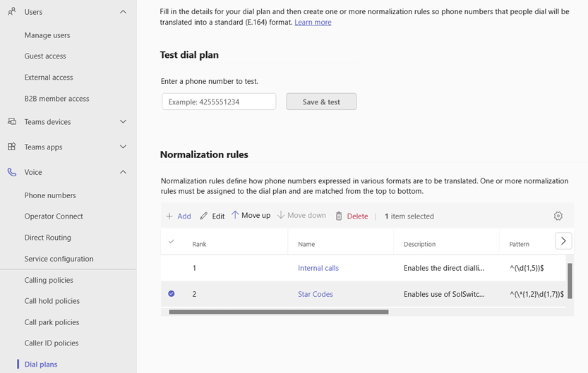Image resolution: width=588 pixels, height=373 pixels.
Task: Click the Move up arrow icon
Action: (x=235, y=215)
